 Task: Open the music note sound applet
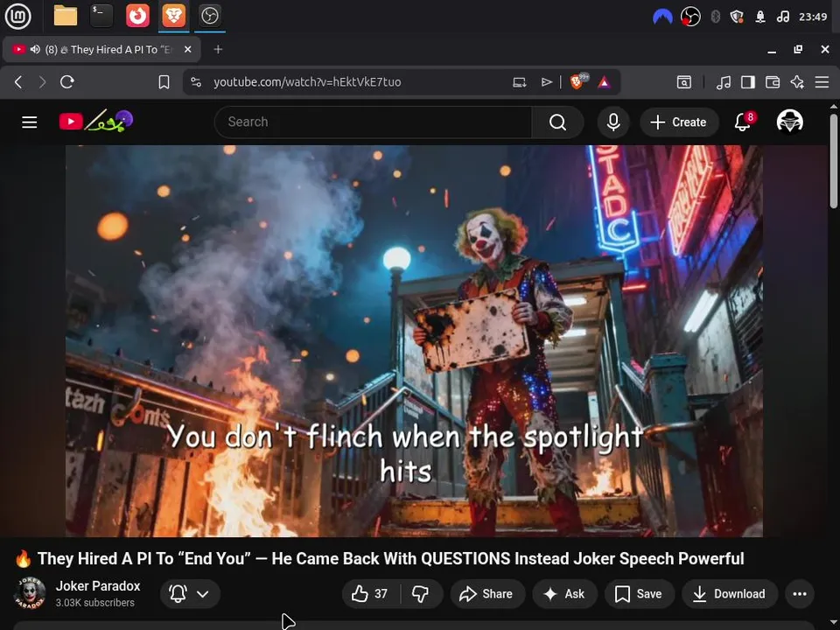click(x=782, y=17)
